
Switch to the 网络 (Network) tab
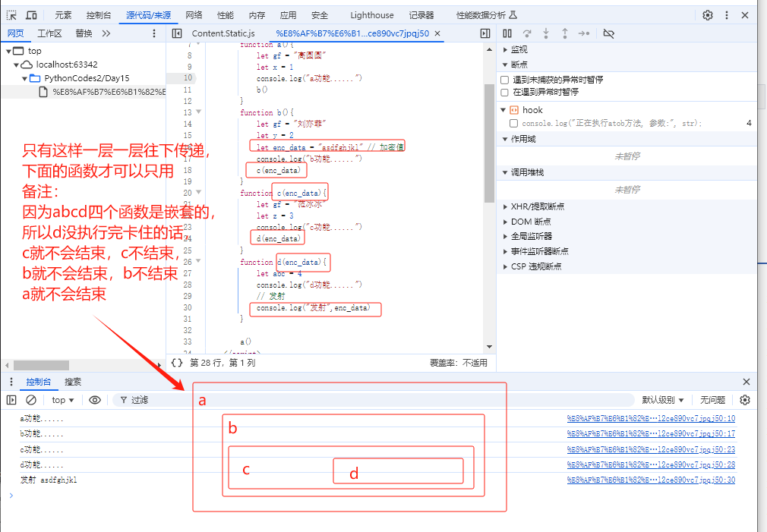[x=194, y=15]
